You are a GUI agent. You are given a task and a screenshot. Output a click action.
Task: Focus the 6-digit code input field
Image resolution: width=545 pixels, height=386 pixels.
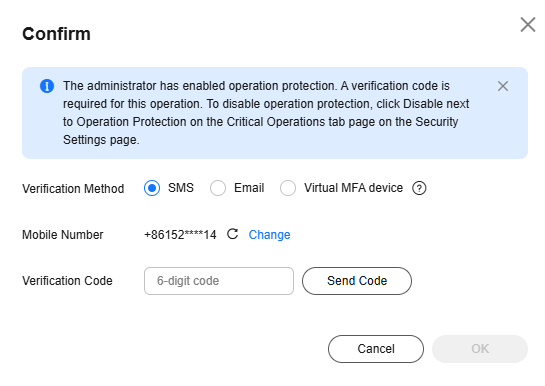click(219, 281)
